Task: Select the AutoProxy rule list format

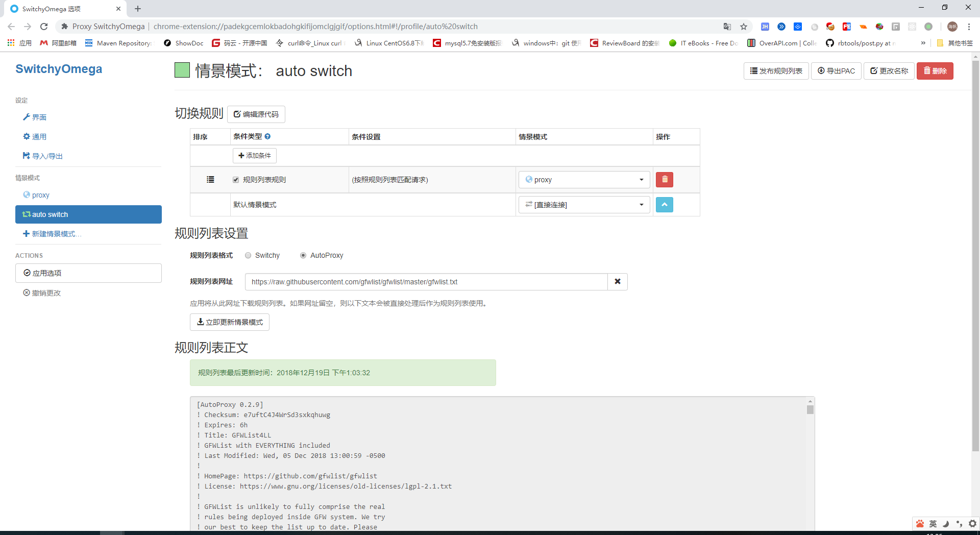Action: [x=303, y=255]
